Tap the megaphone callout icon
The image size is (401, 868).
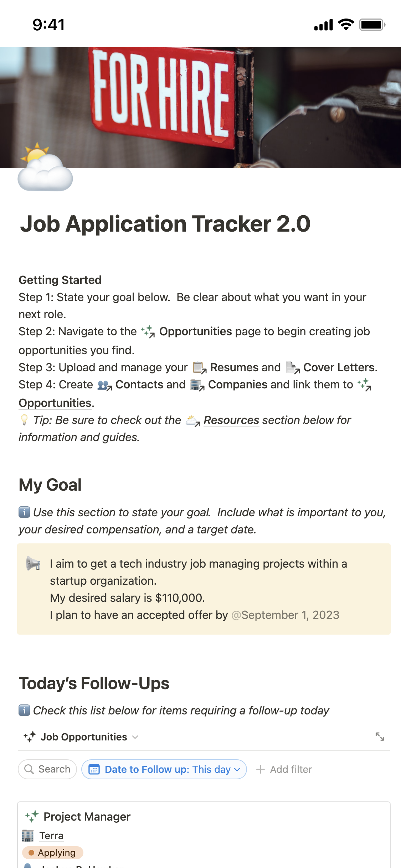click(33, 564)
